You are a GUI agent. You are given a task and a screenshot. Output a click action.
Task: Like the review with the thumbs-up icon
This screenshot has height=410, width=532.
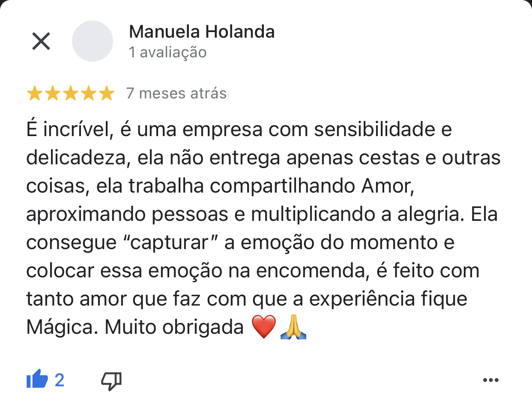[x=37, y=379]
